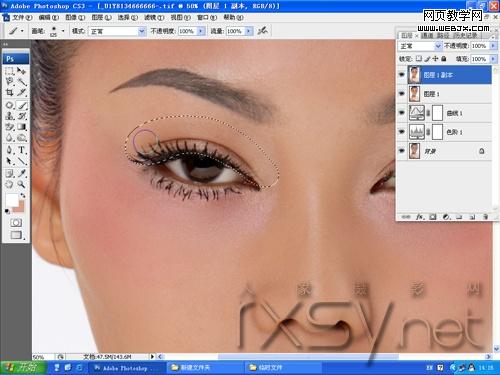Select the Eyedropper tool

pyautogui.click(x=21, y=173)
